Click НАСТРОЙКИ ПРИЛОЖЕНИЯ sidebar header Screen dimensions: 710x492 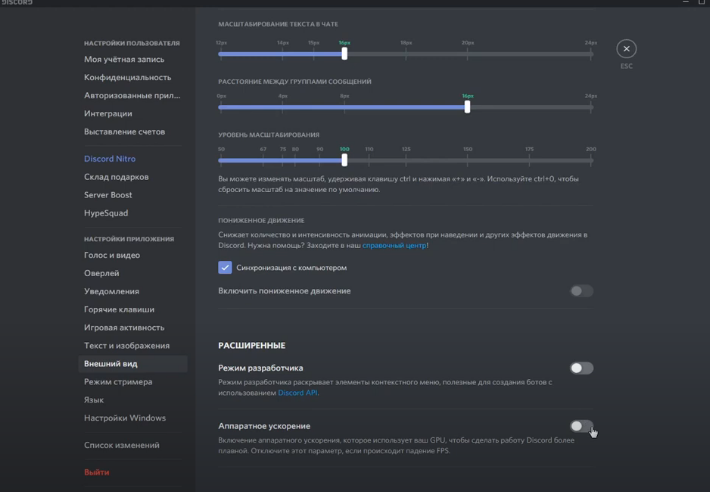tap(129, 239)
